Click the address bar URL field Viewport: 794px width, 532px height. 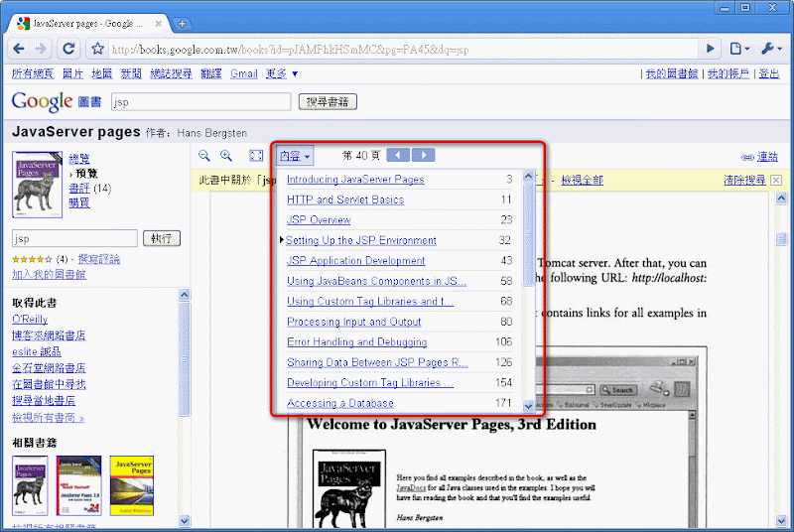click(x=403, y=49)
